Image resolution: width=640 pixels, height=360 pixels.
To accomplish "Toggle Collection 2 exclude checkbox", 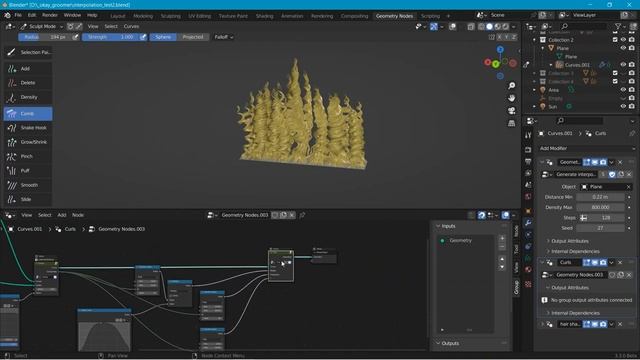I will [x=615, y=40].
